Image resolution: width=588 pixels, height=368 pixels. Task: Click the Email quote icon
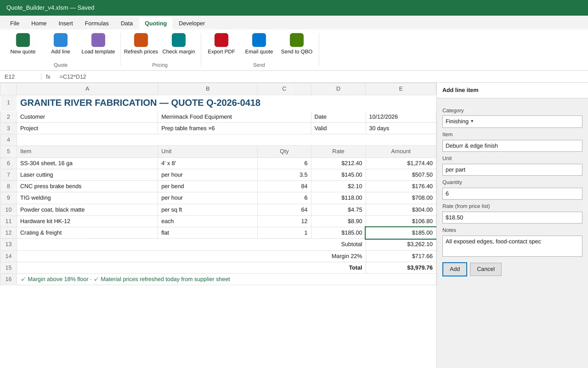pyautogui.click(x=259, y=40)
